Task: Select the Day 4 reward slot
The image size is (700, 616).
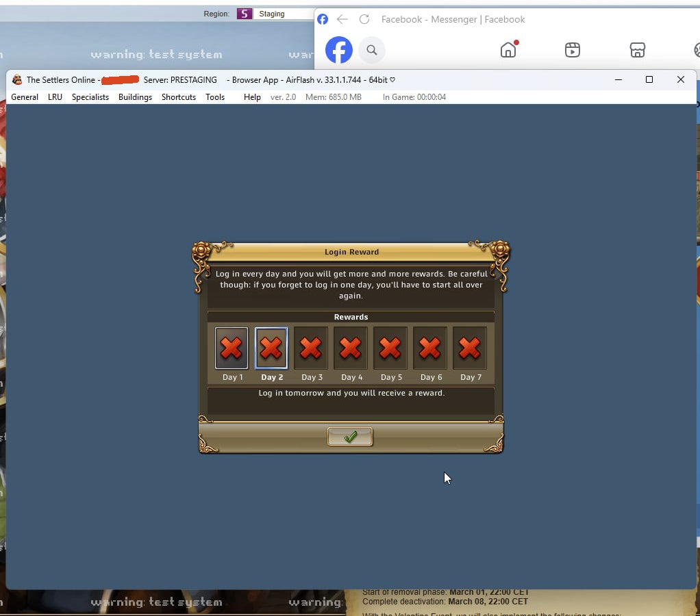Action: 351,348
